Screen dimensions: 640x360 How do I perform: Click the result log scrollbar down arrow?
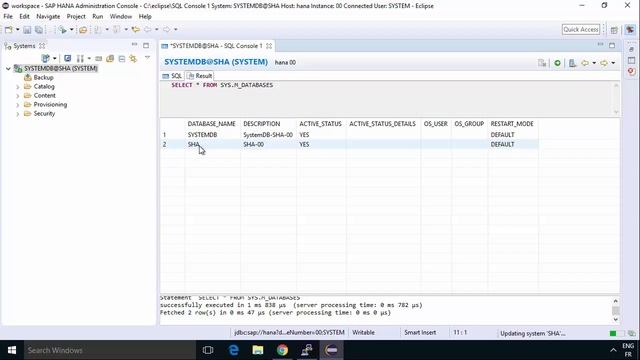(616, 320)
